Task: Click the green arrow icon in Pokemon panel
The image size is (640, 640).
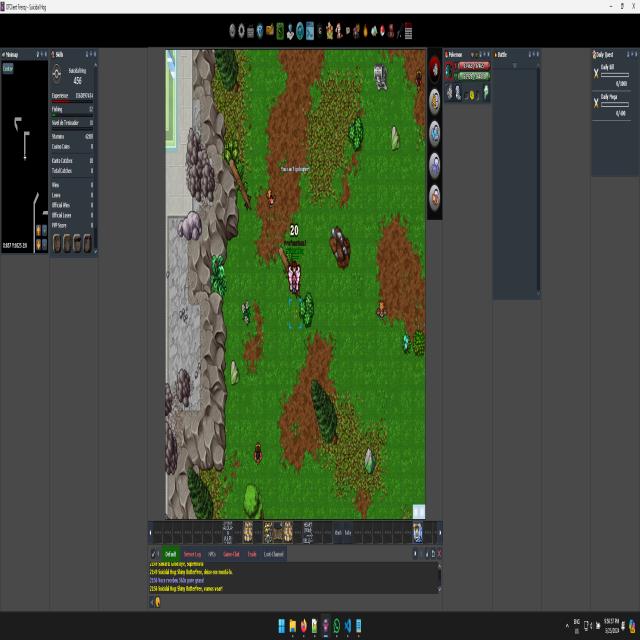Action: pos(486,93)
